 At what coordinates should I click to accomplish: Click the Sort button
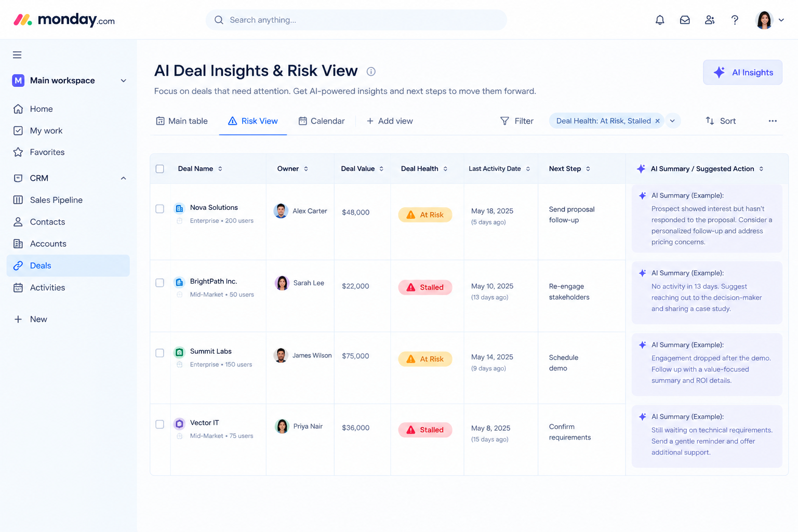point(721,121)
